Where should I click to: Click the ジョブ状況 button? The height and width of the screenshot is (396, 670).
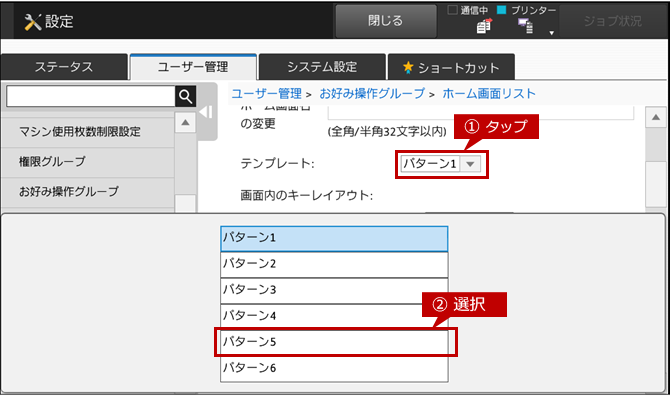[x=612, y=21]
